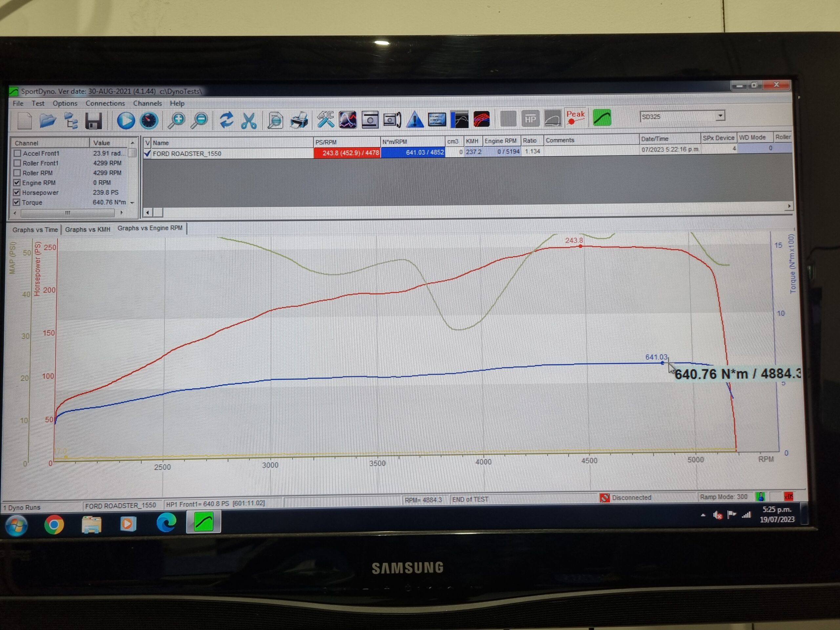Click the Save floppy disk icon
The width and height of the screenshot is (840, 630).
(x=94, y=121)
